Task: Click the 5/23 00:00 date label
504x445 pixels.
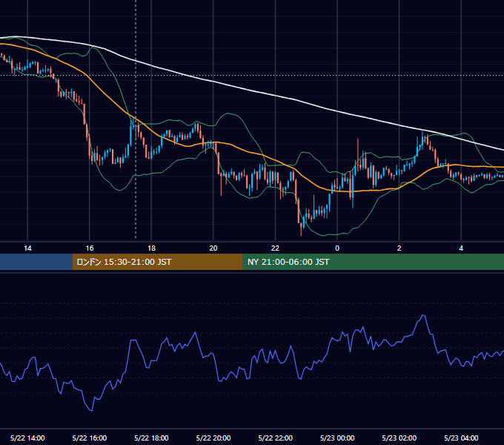Action: [x=337, y=438]
